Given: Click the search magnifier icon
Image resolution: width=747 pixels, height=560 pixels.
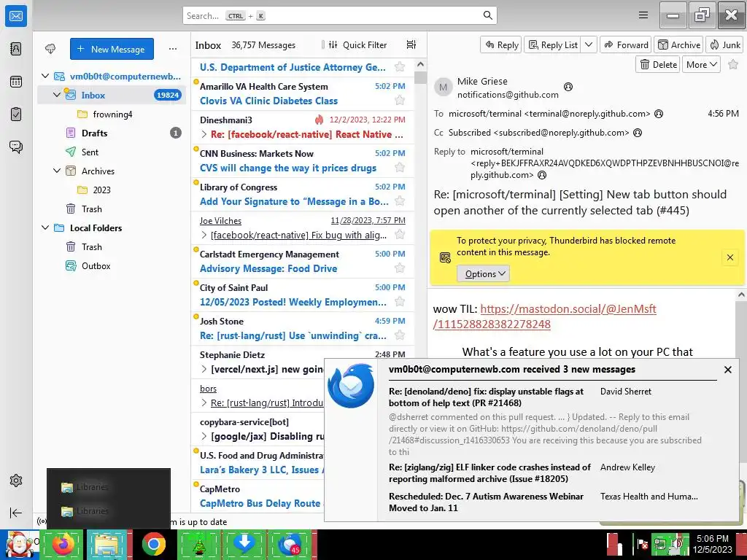Looking at the screenshot, I should click(x=487, y=15).
